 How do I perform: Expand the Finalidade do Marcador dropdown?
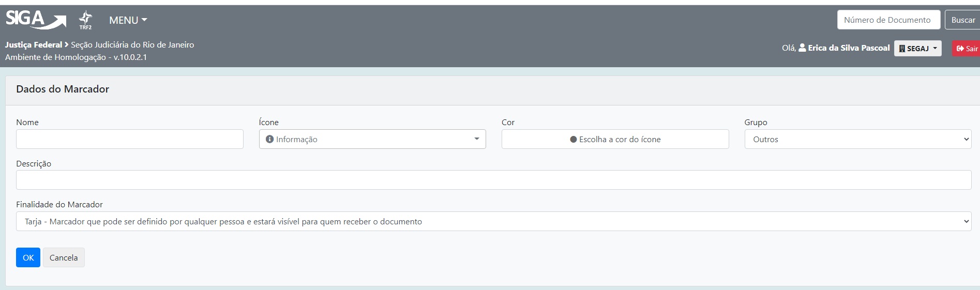click(x=493, y=221)
